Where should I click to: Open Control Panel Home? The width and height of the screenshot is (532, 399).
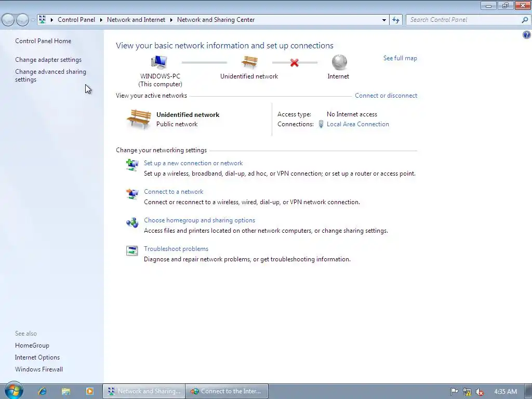[43, 41]
